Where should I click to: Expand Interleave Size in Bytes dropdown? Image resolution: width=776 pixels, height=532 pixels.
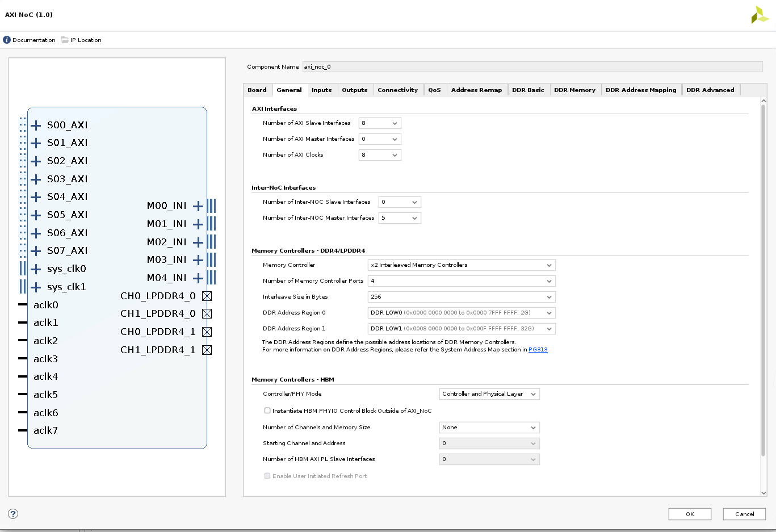click(x=461, y=297)
